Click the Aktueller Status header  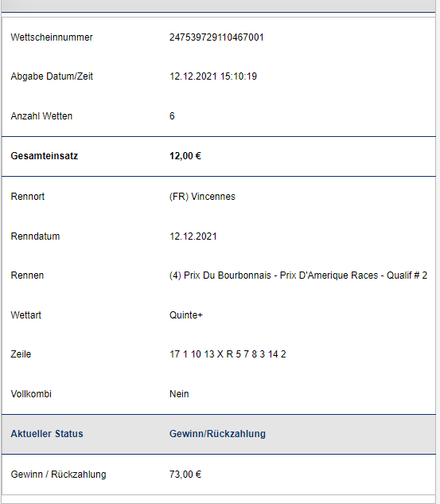(47, 434)
